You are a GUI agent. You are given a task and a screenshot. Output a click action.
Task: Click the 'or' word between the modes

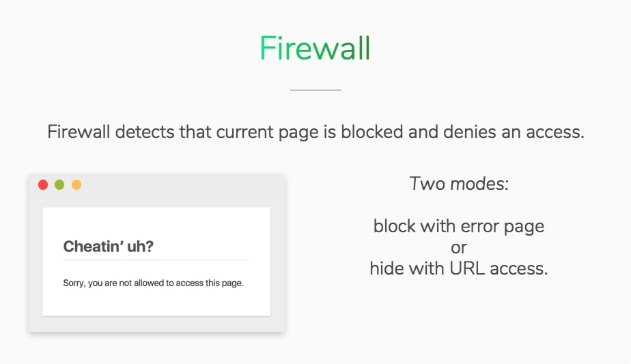point(459,248)
